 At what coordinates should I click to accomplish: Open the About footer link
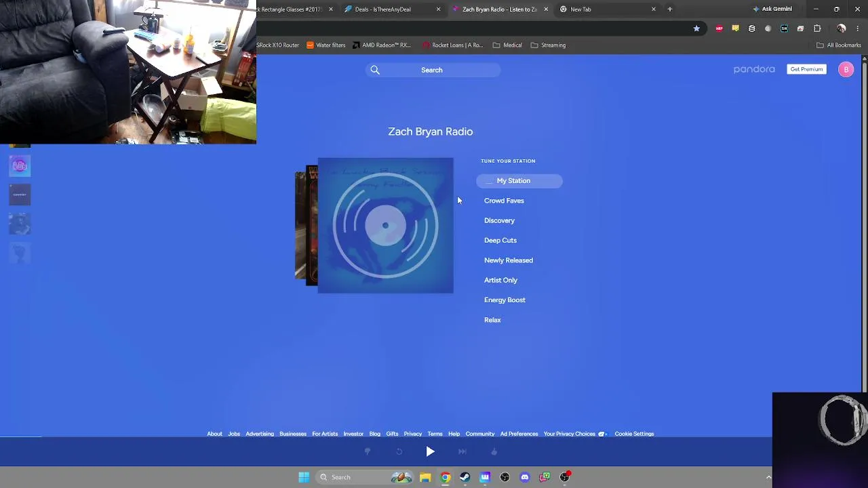point(214,434)
